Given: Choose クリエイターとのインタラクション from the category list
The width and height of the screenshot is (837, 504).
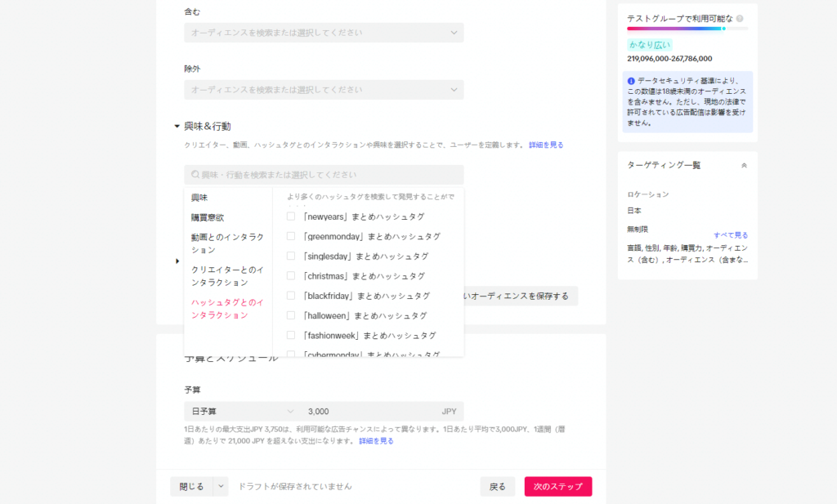Looking at the screenshot, I should [227, 276].
